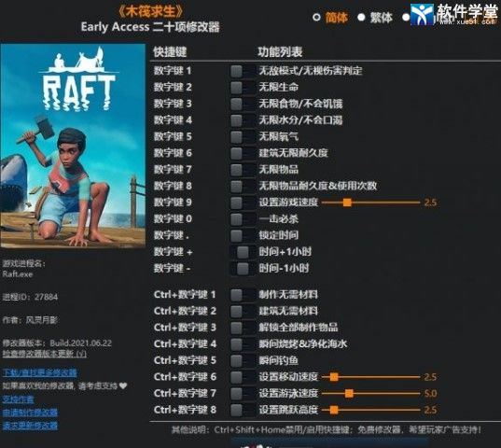Image resolution: width=501 pixels, height=448 pixels.
Task: Click the 申请制作修改器 link
Action: (30, 413)
